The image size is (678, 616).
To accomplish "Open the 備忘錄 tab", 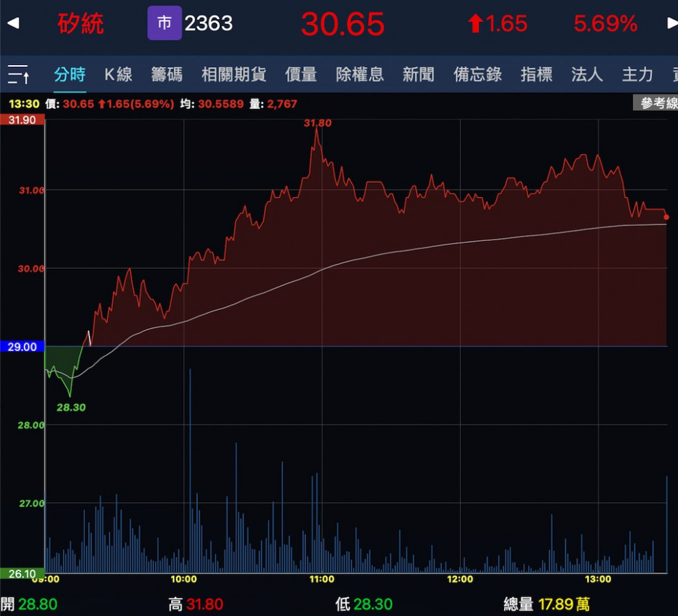I will point(478,75).
